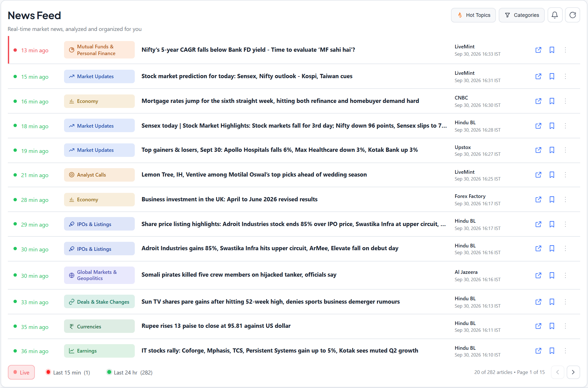
Task: Bookmark the Lemon Tree top picks article
Action: click(x=552, y=175)
